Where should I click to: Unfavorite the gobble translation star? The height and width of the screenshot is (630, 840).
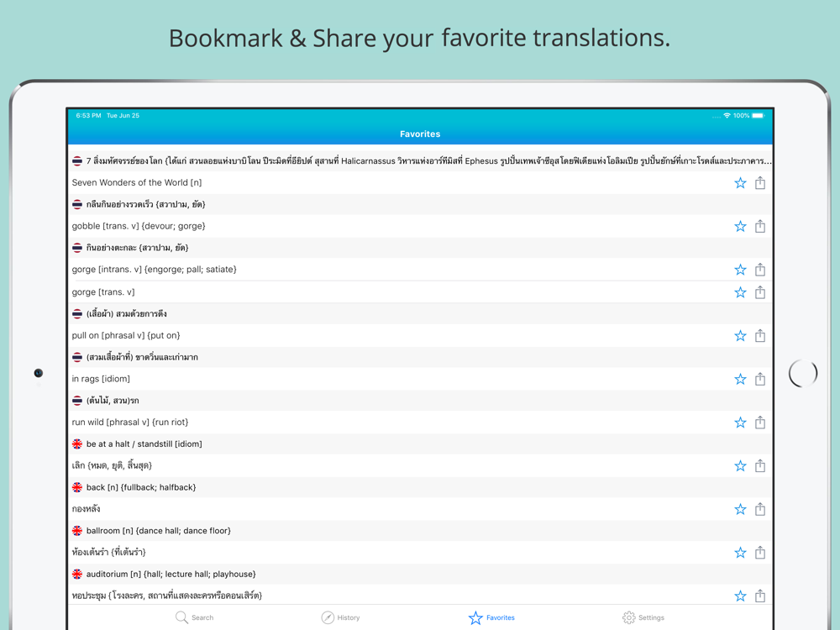(740, 227)
